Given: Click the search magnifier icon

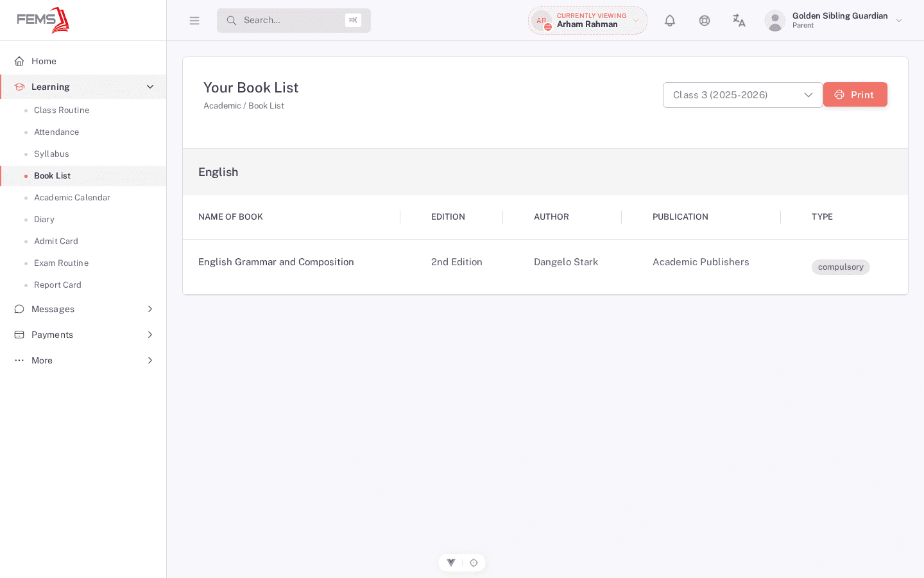Looking at the screenshot, I should coord(232,21).
